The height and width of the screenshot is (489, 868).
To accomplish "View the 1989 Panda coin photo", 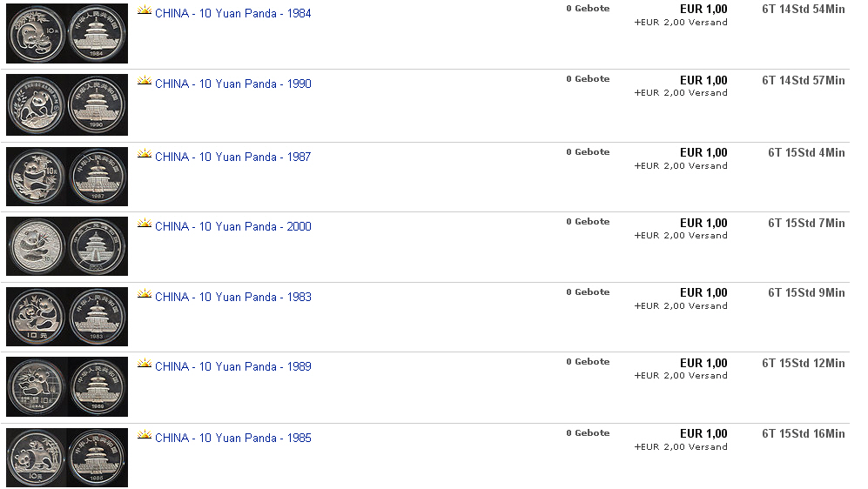I will [x=67, y=386].
